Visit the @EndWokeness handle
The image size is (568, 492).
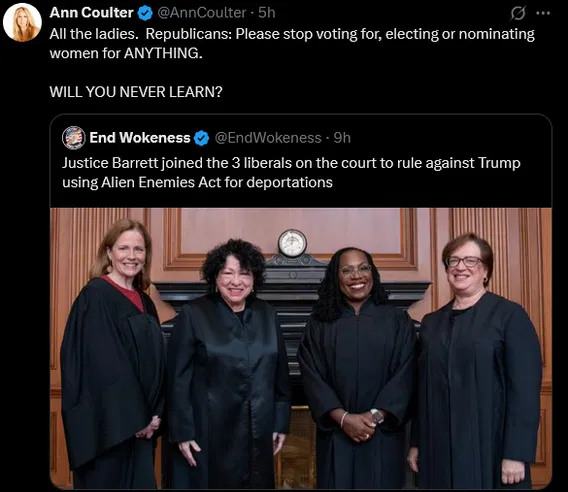[x=268, y=138]
